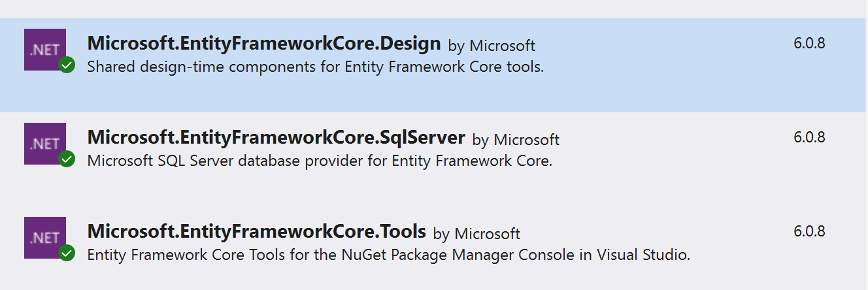The width and height of the screenshot is (868, 290).
Task: Click the .NET icon for EntityFrameworkCore.Design
Action: [43, 48]
